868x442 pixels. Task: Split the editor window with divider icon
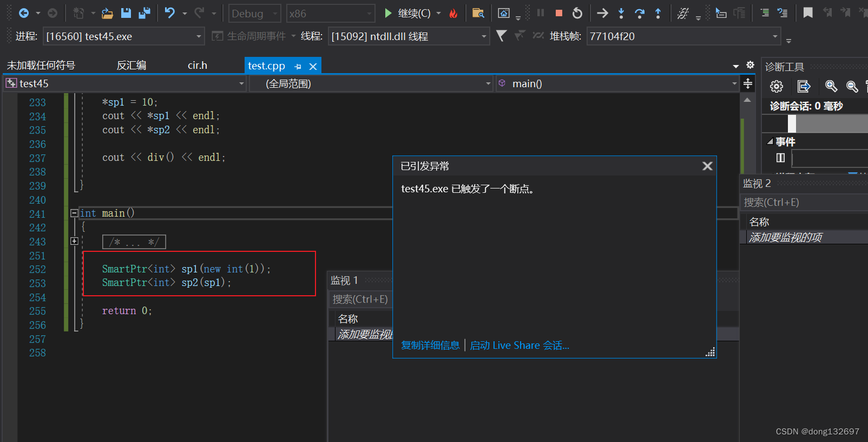748,83
